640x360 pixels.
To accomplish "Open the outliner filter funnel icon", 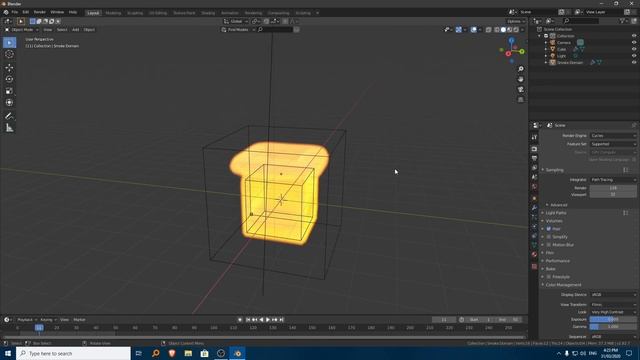I will tap(623, 21).
